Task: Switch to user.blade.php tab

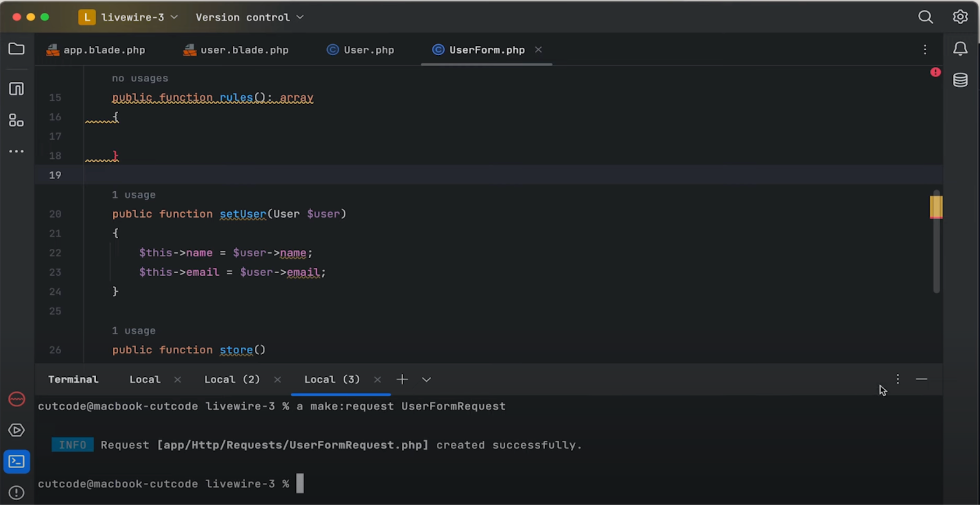Action: pos(236,50)
